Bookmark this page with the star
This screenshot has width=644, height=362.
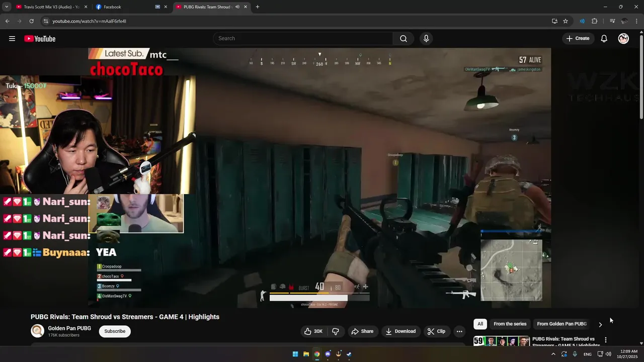tap(566, 21)
